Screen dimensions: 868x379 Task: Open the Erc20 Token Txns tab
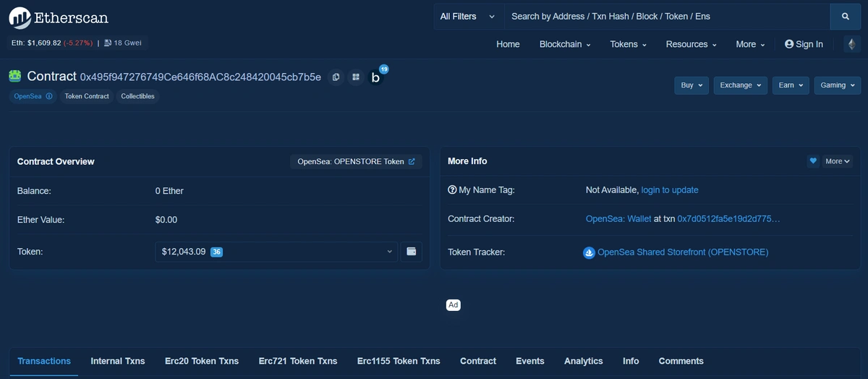(202, 361)
